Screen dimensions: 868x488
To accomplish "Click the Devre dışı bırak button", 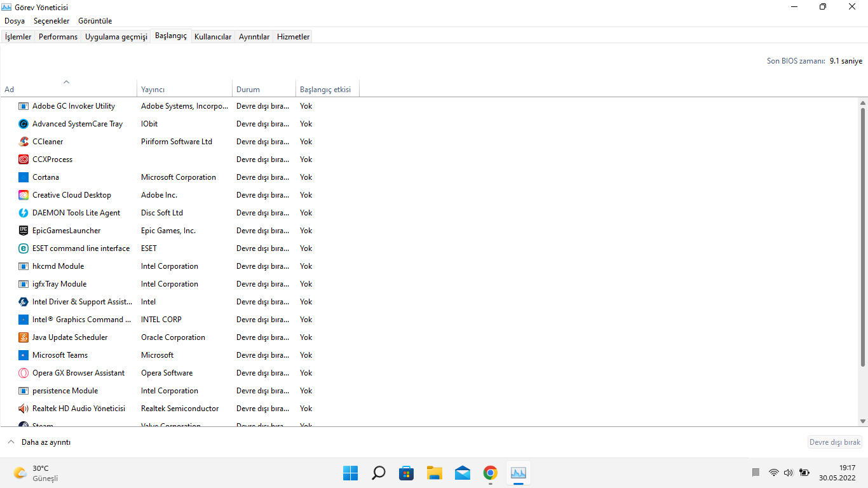I will pyautogui.click(x=835, y=442).
